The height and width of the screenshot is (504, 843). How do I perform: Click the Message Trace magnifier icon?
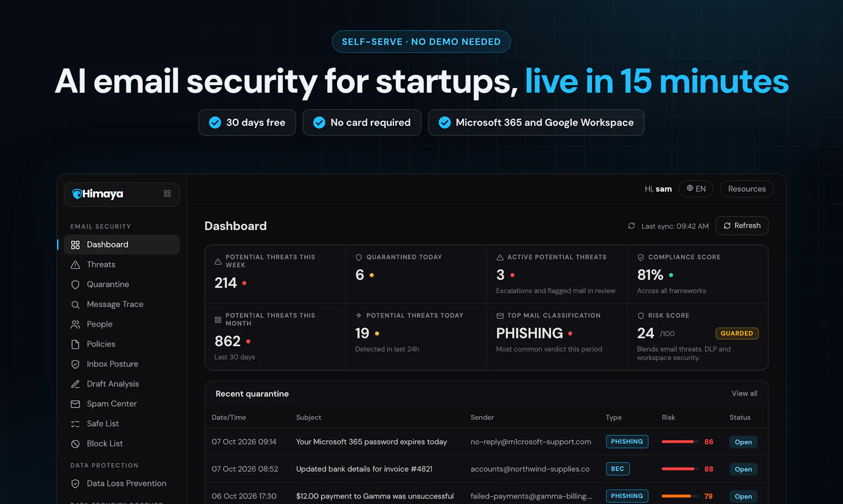point(75,304)
